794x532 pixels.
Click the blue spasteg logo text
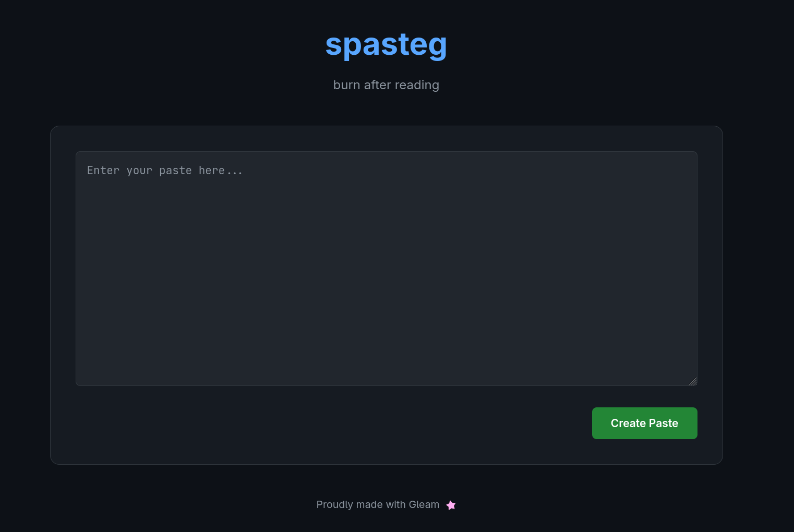pos(386,44)
